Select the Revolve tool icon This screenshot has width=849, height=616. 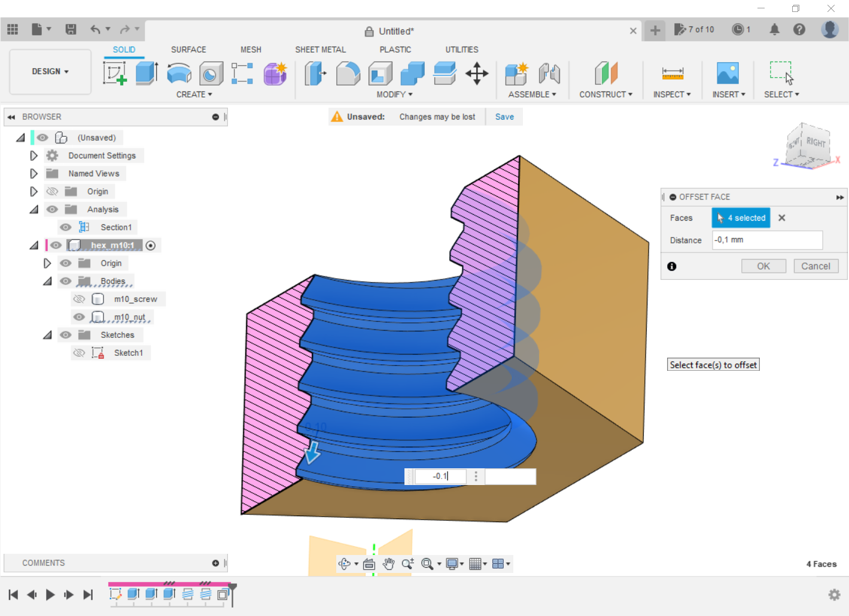click(179, 74)
